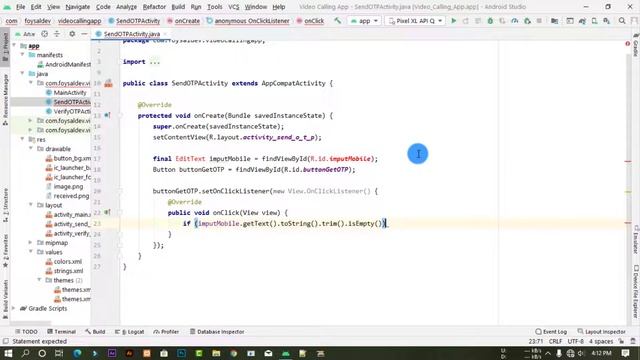Select MainActivity in the project tree

tap(69, 92)
